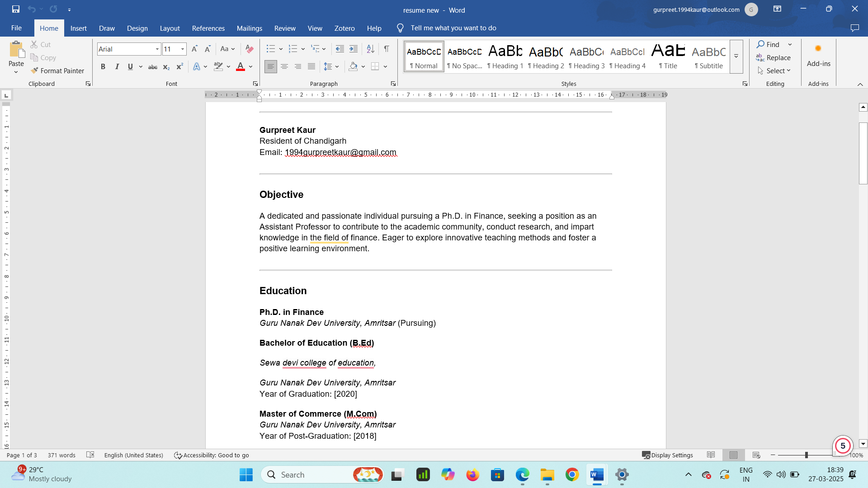Apply the Title style
The height and width of the screenshot is (488, 868).
pos(668,56)
